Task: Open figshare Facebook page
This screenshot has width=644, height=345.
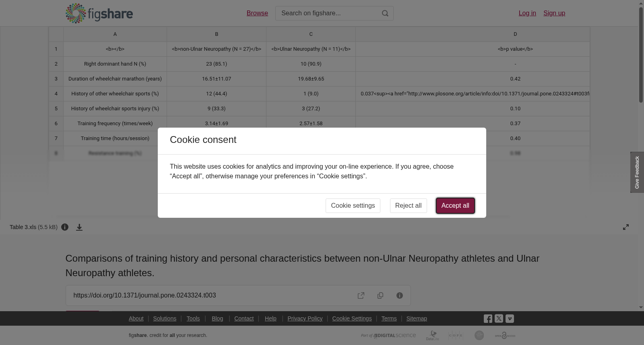Action: point(488,318)
